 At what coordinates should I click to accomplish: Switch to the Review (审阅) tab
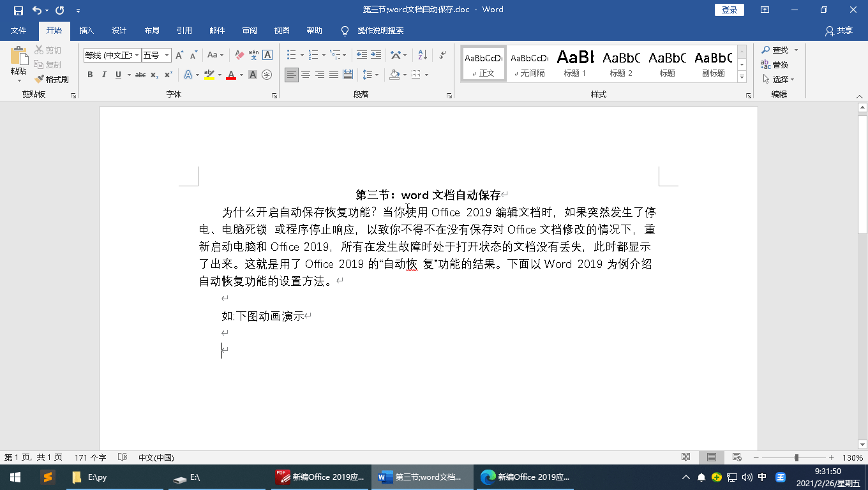point(250,30)
